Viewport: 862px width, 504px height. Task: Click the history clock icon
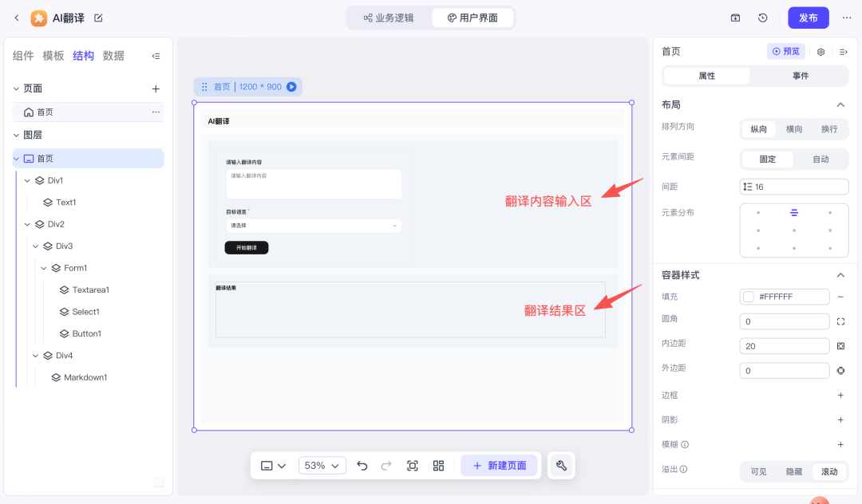coord(763,18)
